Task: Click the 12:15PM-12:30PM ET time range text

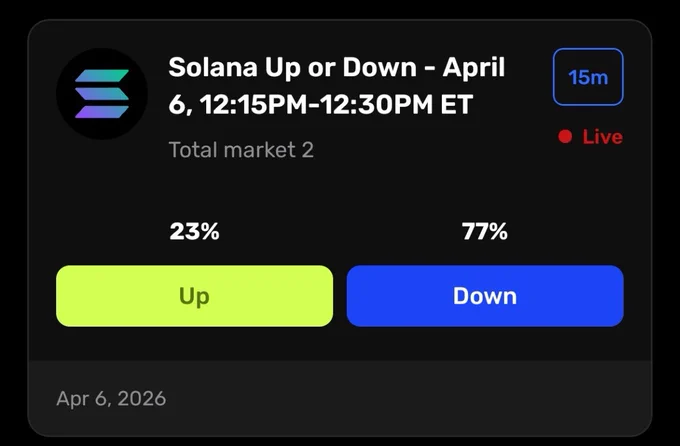Action: click(x=337, y=105)
